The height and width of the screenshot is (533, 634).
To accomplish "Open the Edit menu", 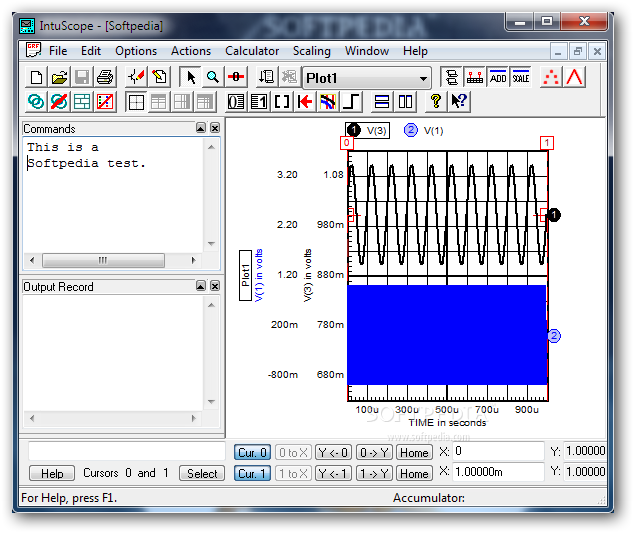I will [x=91, y=51].
